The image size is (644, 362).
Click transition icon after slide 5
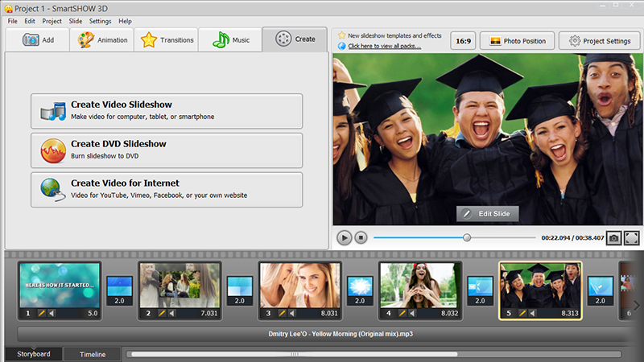[x=601, y=290]
